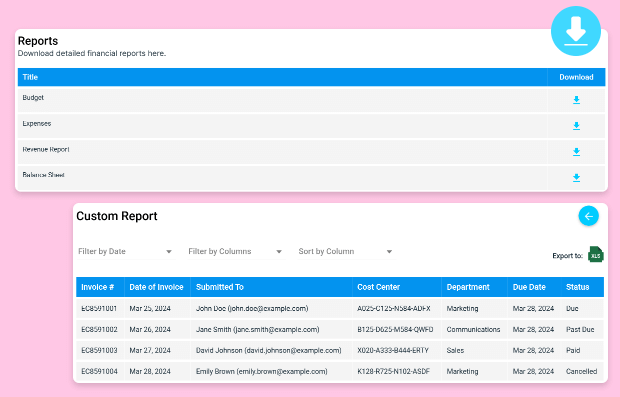620x397 pixels.
Task: Click the Mar 27, 2024 invoice date
Action: (x=150, y=350)
